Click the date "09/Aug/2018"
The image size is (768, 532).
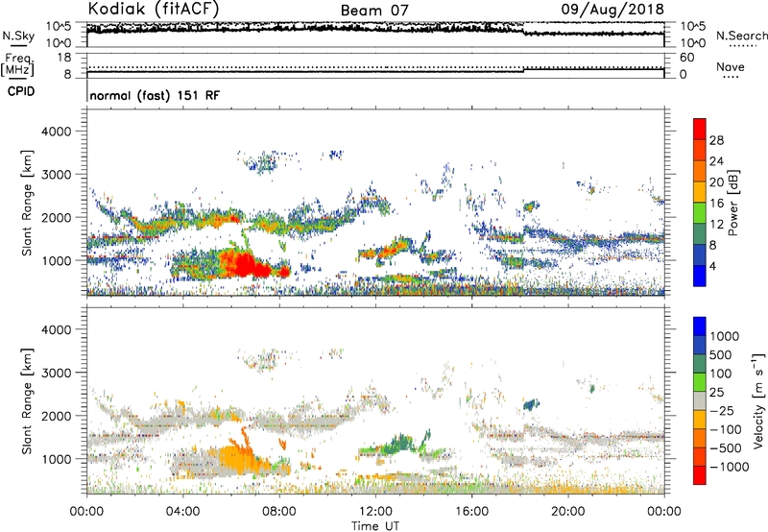[x=612, y=9]
